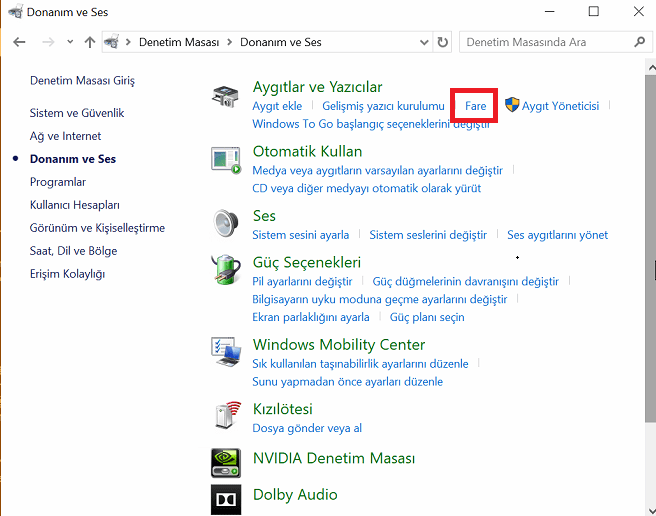Open the Otomatik Kullan heading
Screen dimensions: 656x516
coord(307,151)
